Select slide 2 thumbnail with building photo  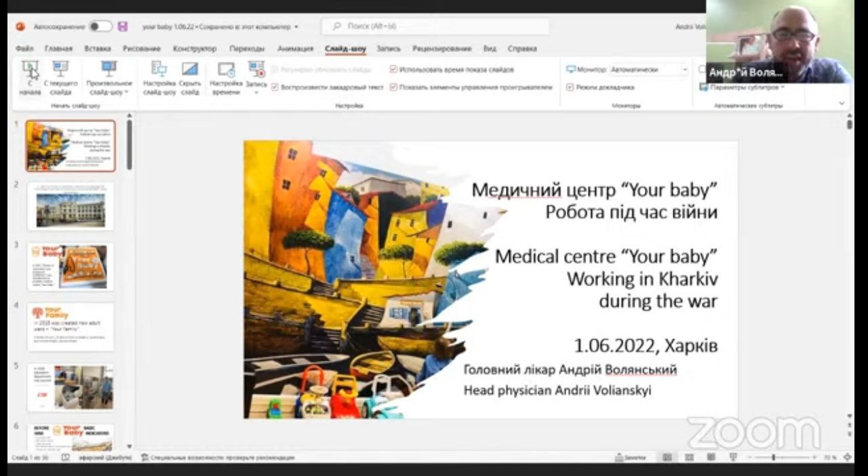pyautogui.click(x=71, y=207)
